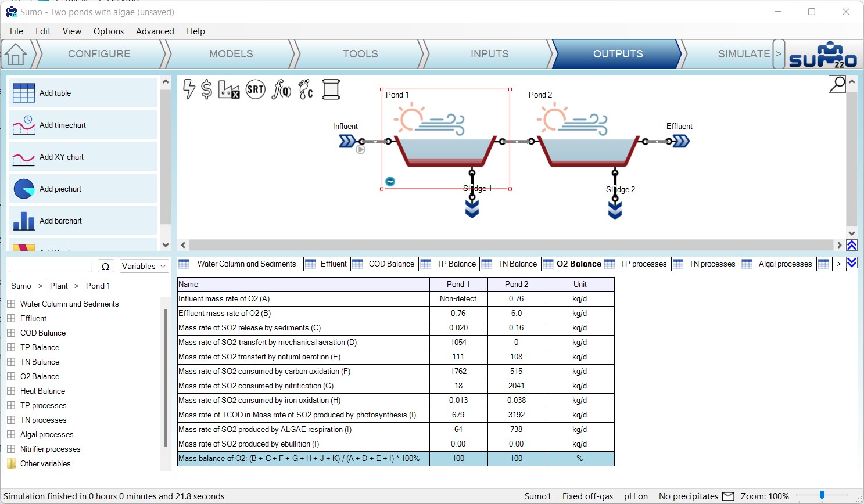
Task: Open the Advanced menu
Action: click(x=155, y=31)
